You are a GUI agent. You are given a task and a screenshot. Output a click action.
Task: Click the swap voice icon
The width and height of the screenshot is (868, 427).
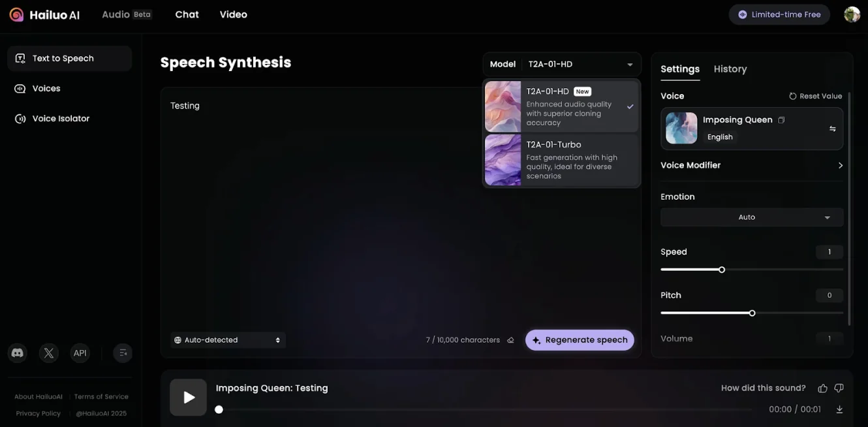tap(832, 129)
